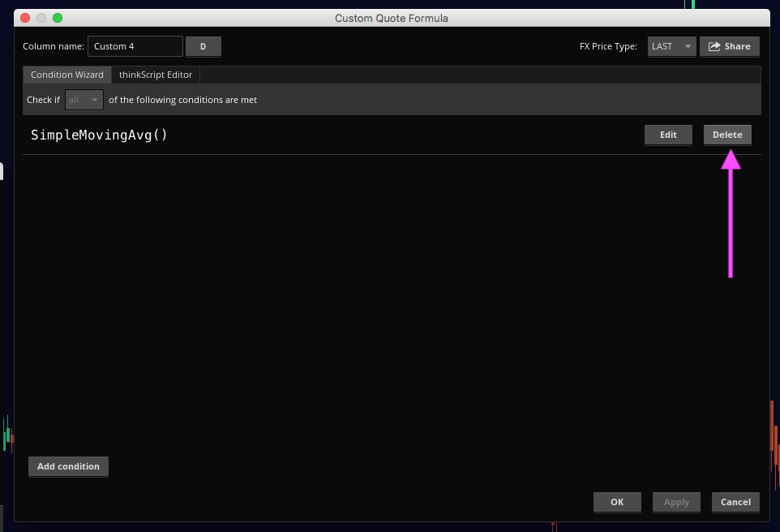
Task: Click the green zoom window button
Action: pos(57,18)
